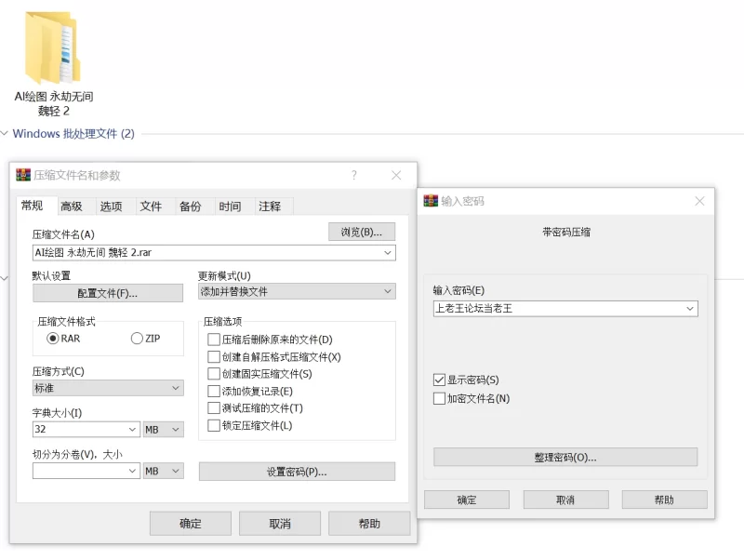Collapse the Windows 批处理文件 (2) group
The image size is (744, 560).
[x=5, y=133]
